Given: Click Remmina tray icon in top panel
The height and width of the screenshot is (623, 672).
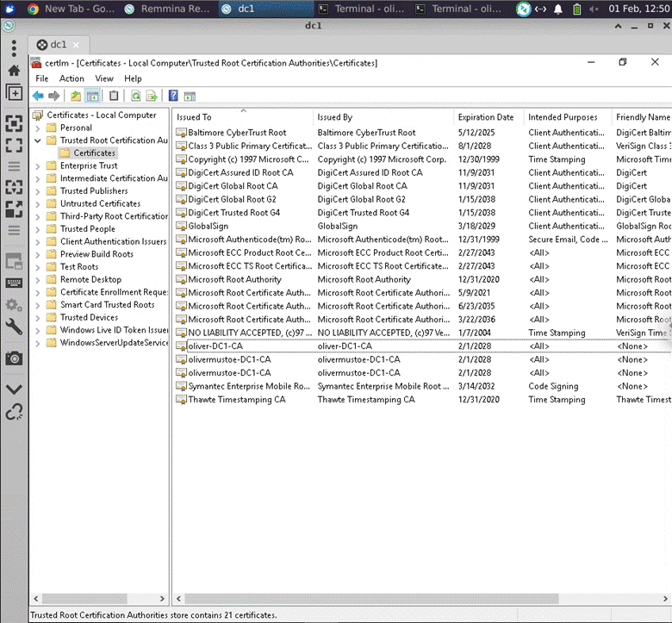Looking at the screenshot, I should pos(523,9).
